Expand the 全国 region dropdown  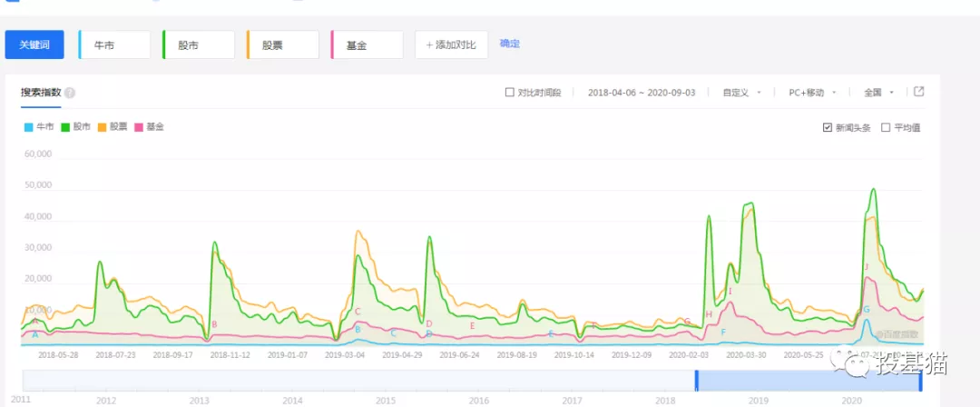click(x=878, y=93)
